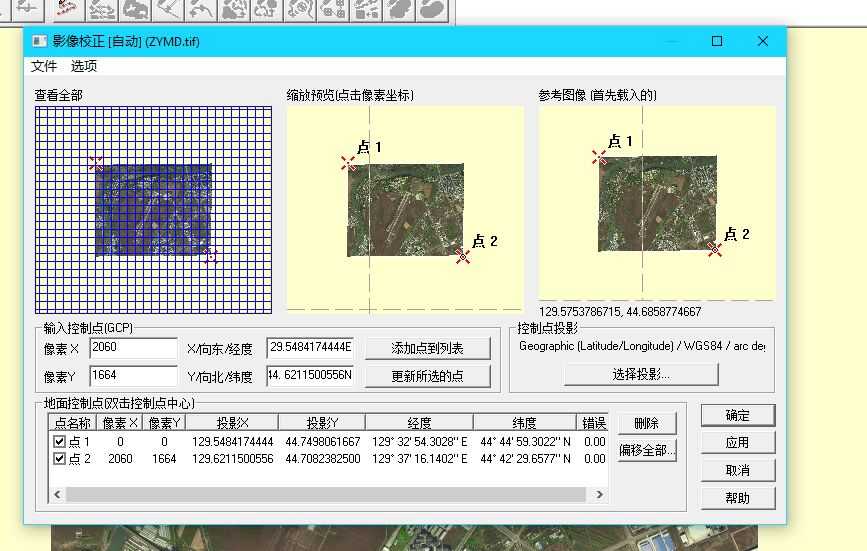Screen dimensions: 867x551
Task: Click the 像素Y column header in GCP table
Action: click(164, 423)
